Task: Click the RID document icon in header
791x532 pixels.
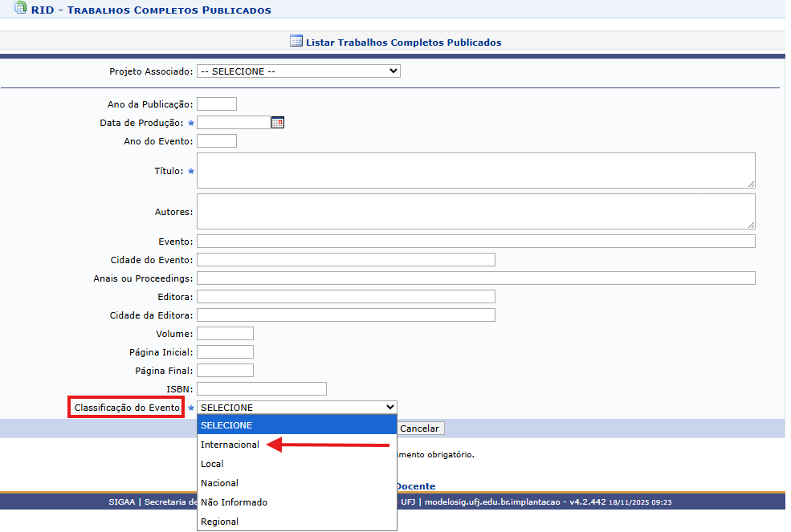Action: coord(20,7)
